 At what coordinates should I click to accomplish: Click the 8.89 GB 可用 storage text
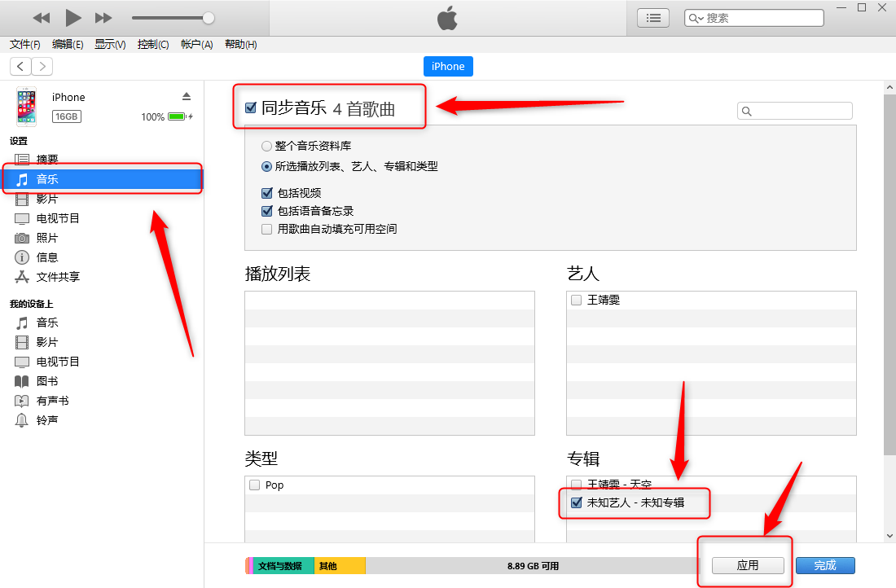point(534,566)
